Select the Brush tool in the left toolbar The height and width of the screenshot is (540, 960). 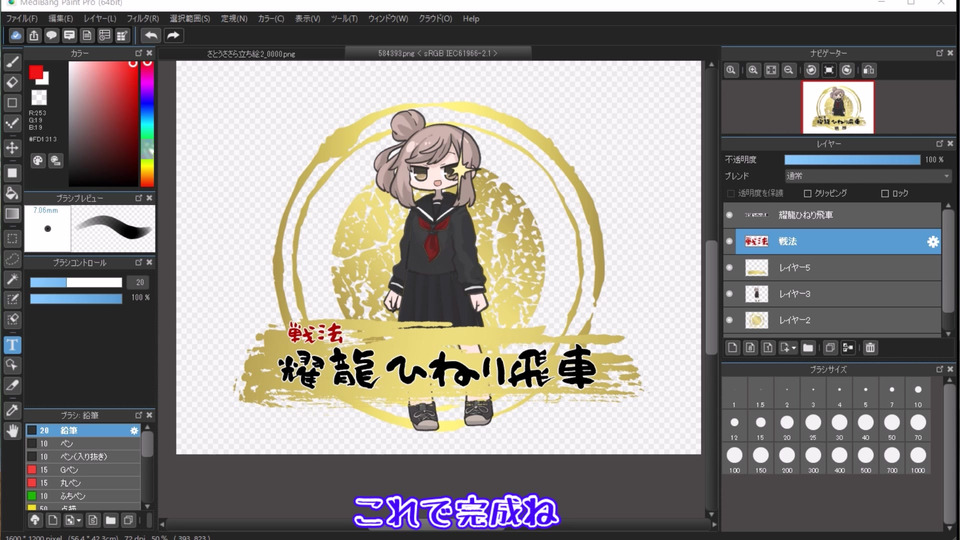tap(12, 62)
